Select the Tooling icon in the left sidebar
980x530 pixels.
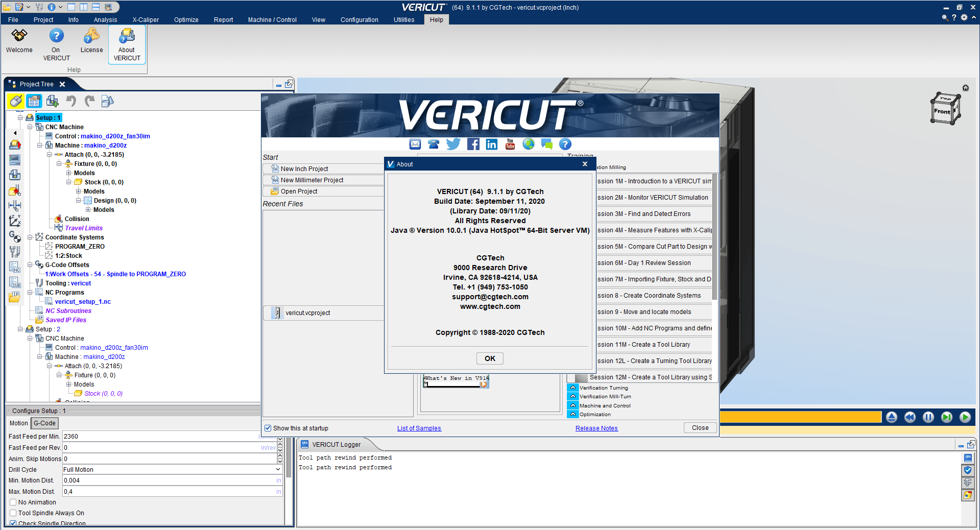(15, 252)
